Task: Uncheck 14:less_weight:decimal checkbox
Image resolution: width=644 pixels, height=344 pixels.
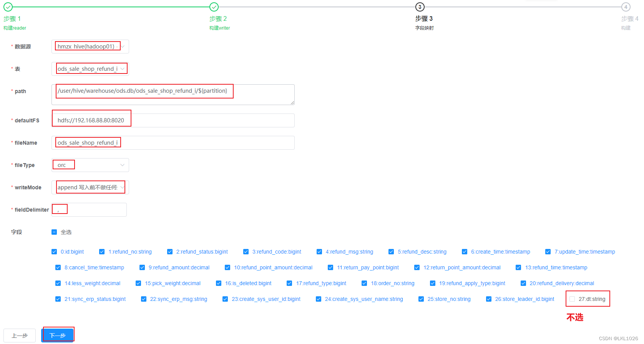Action: click(58, 283)
